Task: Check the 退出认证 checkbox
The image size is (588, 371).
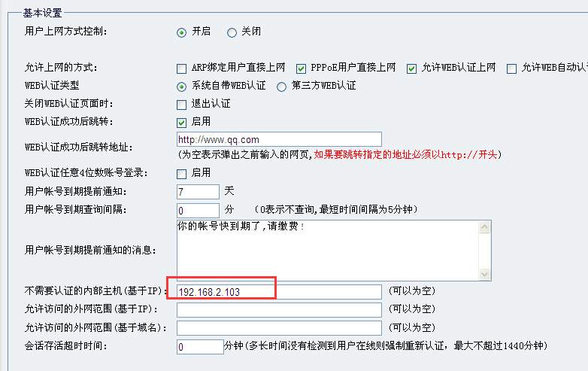Action: pyautogui.click(x=181, y=105)
